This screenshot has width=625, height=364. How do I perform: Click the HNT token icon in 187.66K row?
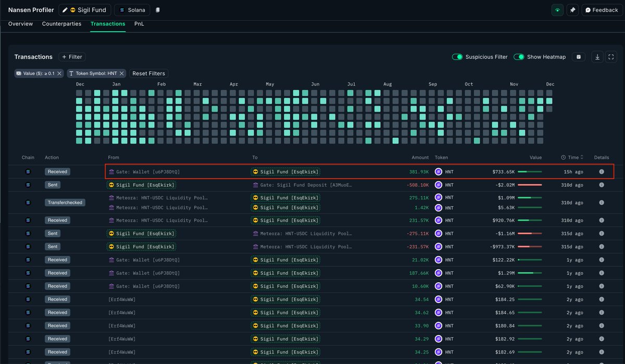pyautogui.click(x=439, y=273)
